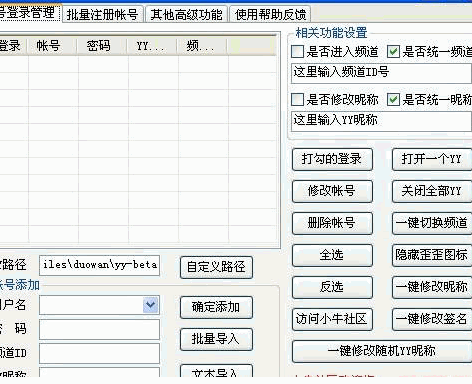Uncheck the 是否统一频道 checkbox
Screen dimensions: 472x384
point(393,52)
